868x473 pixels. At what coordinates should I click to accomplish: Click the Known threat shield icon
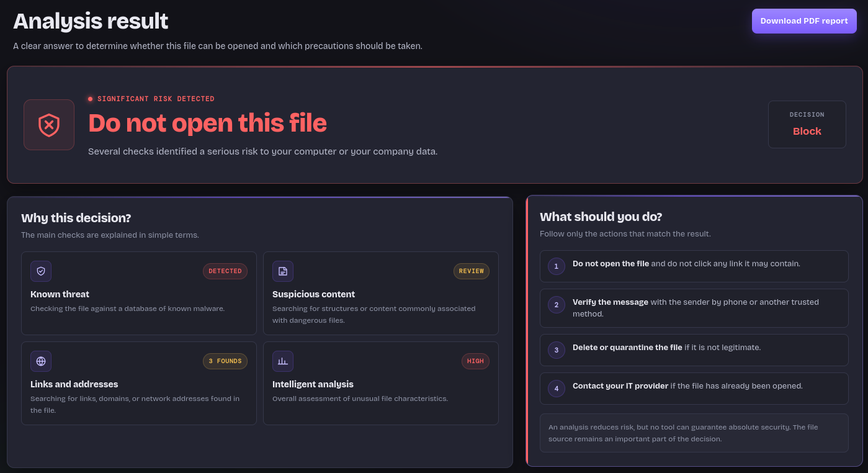pos(41,271)
